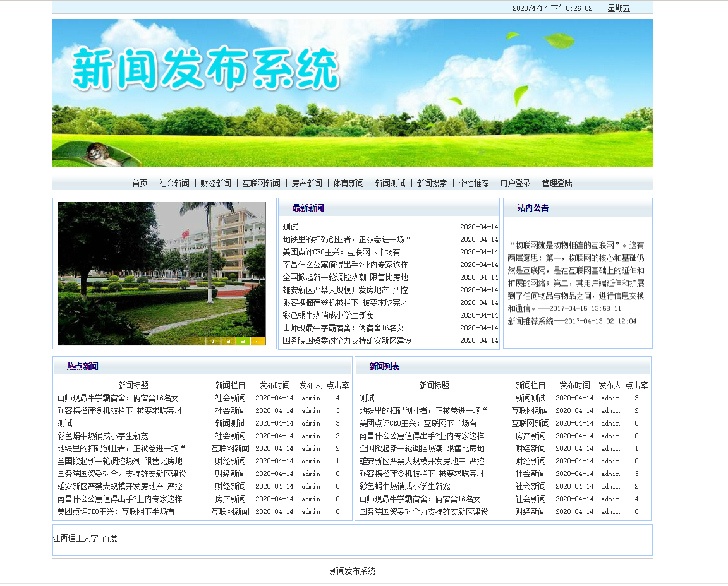
Task: Open 国务院国资委 article in 最新新闻 panel
Action: pyautogui.click(x=347, y=340)
